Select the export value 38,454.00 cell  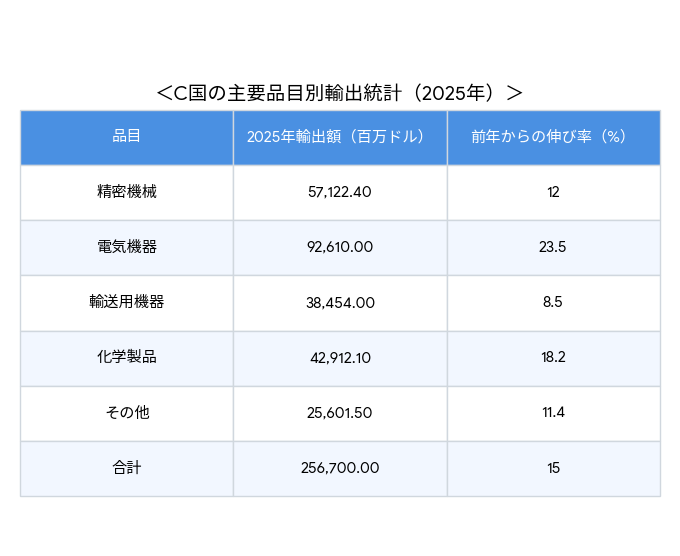340,302
